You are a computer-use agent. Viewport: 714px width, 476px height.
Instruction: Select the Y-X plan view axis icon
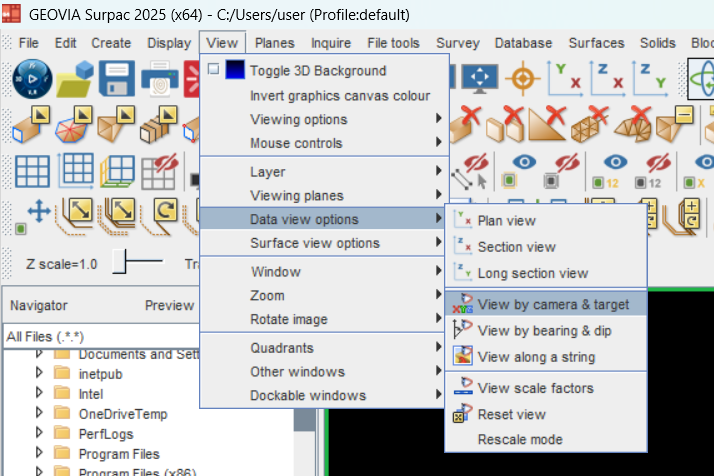pos(565,78)
